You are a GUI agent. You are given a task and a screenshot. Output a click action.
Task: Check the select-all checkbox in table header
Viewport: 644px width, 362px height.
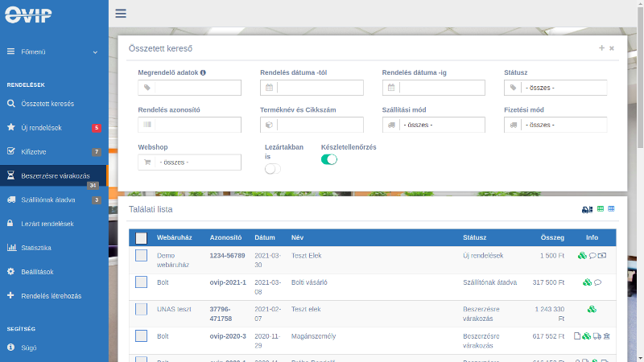(x=142, y=238)
